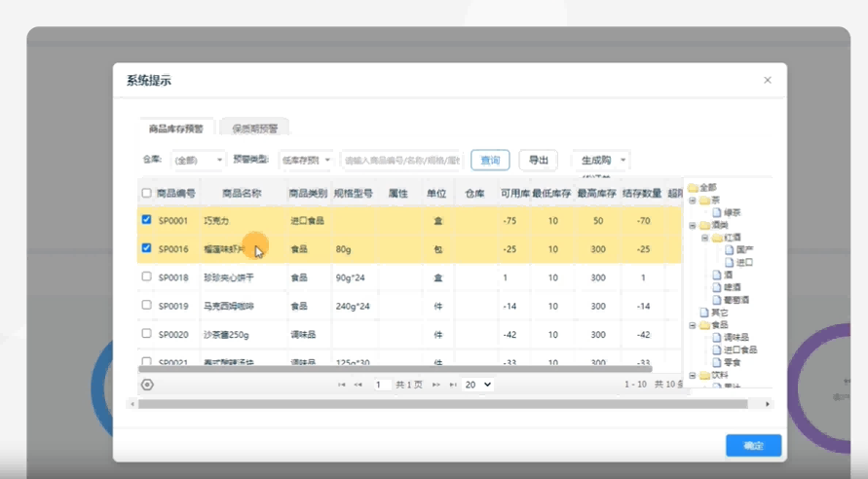Collapse the 食品 node in the category tree

(692, 325)
